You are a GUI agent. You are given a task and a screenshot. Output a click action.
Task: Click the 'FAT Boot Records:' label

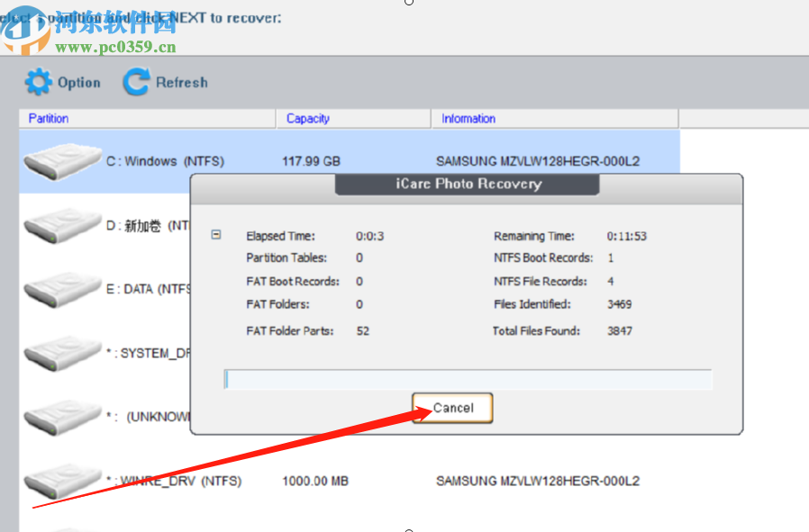pos(293,282)
